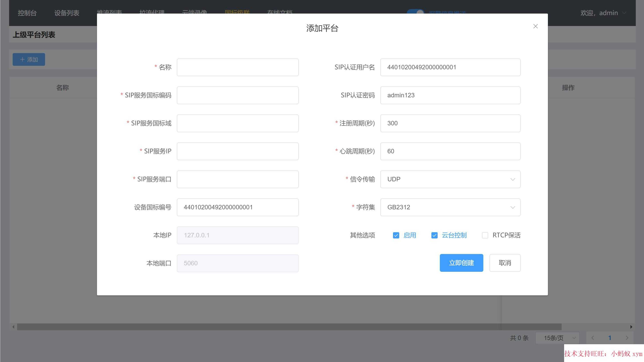Image resolution: width=644 pixels, height=362 pixels.
Task: Uncheck the 启用 checkbox
Action: (396, 235)
